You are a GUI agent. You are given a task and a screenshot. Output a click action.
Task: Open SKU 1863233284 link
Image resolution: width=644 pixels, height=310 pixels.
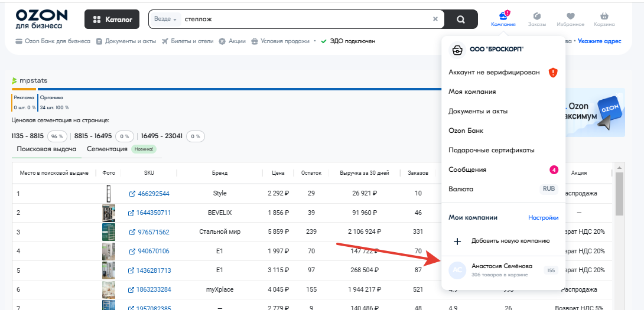pyautogui.click(x=154, y=290)
